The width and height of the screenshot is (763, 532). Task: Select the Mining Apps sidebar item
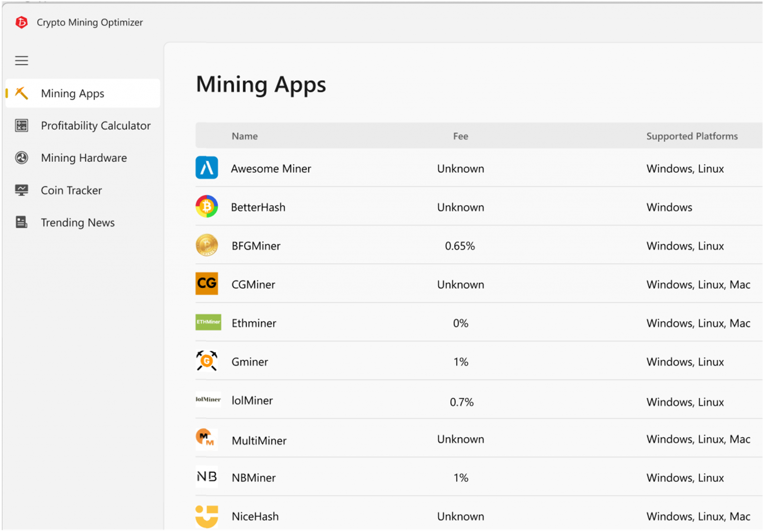[73, 94]
